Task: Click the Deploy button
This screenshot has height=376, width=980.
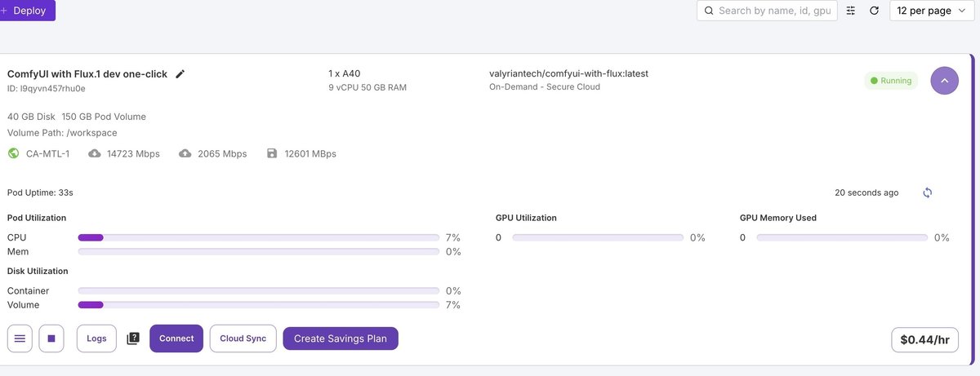Action: (28, 11)
